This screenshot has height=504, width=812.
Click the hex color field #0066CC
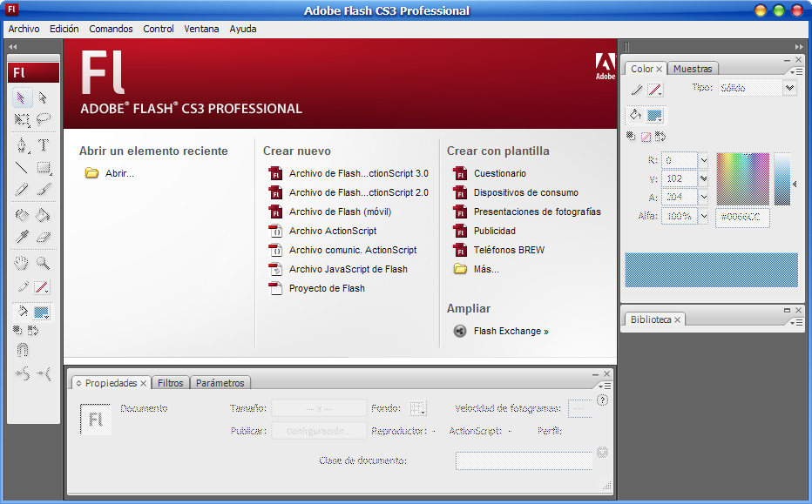(x=742, y=217)
